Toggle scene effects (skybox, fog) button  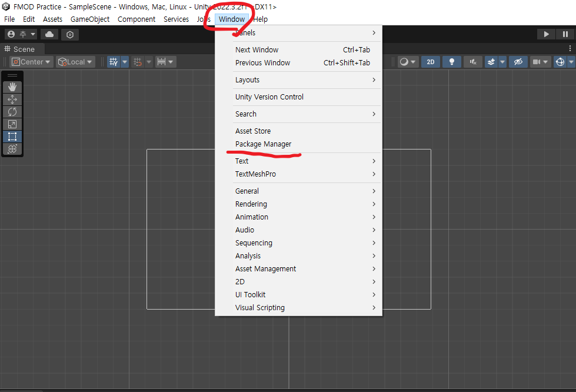point(491,62)
